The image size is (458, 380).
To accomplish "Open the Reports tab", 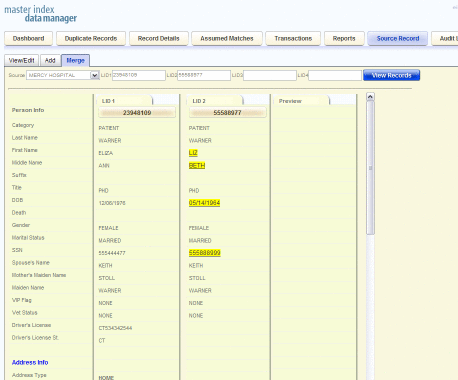I will [344, 39].
